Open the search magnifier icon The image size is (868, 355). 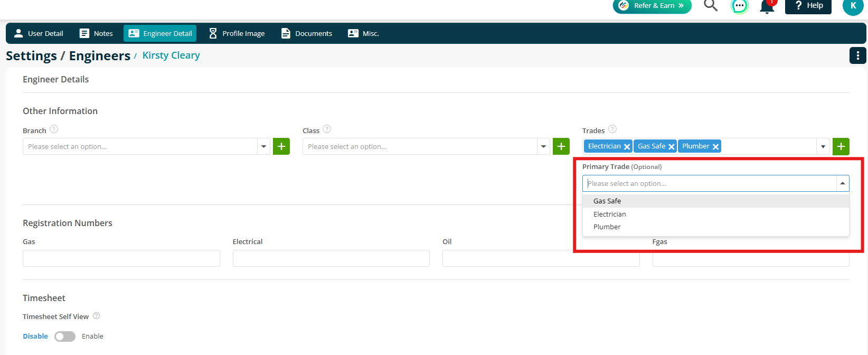click(711, 5)
